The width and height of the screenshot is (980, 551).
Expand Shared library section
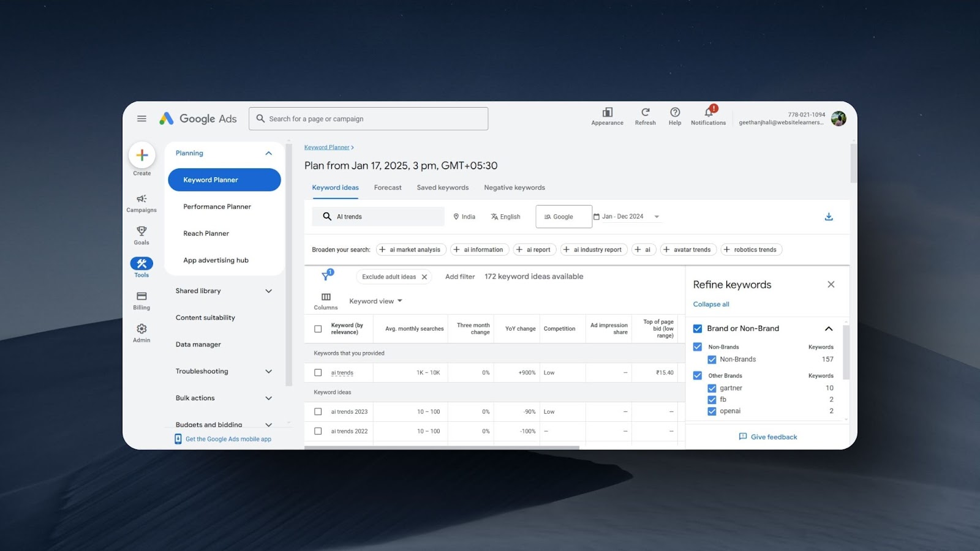(x=268, y=291)
